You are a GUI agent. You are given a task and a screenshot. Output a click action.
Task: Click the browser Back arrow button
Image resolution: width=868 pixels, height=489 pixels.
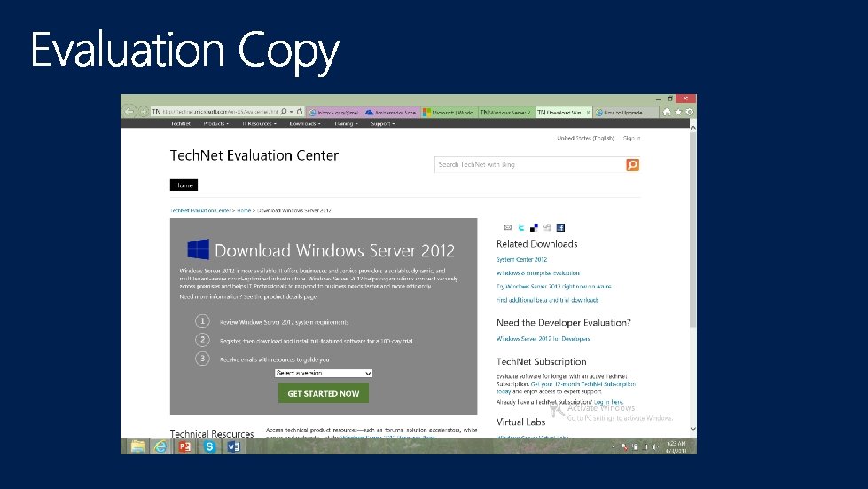click(x=129, y=111)
